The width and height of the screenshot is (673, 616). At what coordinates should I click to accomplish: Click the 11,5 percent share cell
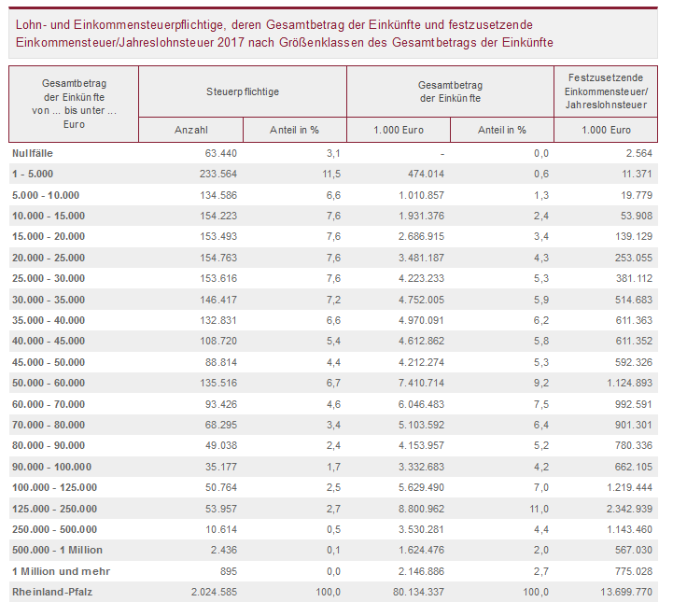[x=330, y=175]
